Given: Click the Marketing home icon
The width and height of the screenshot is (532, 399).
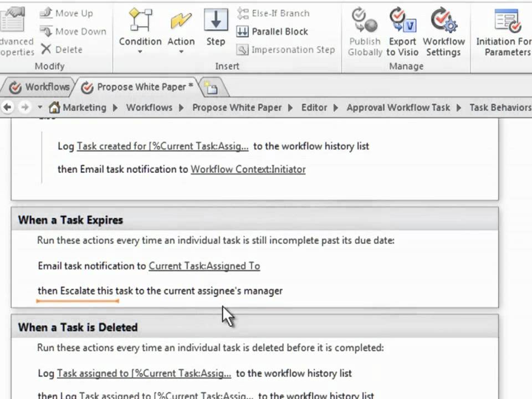Looking at the screenshot, I should click(54, 108).
